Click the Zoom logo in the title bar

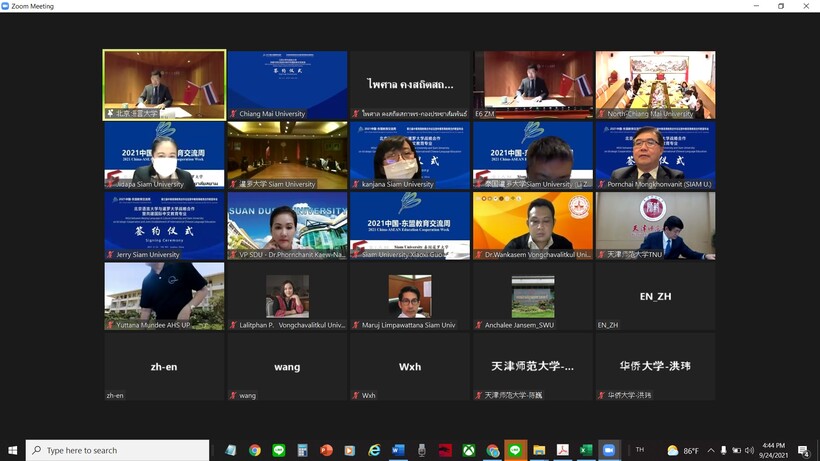pyautogui.click(x=5, y=6)
